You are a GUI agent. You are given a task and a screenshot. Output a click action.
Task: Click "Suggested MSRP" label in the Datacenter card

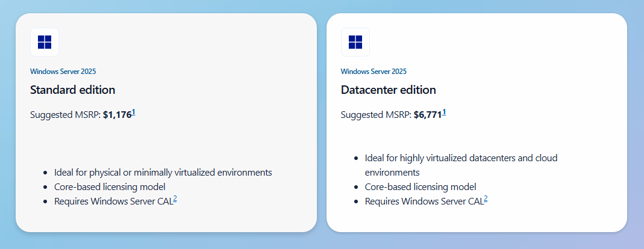pyautogui.click(x=375, y=115)
